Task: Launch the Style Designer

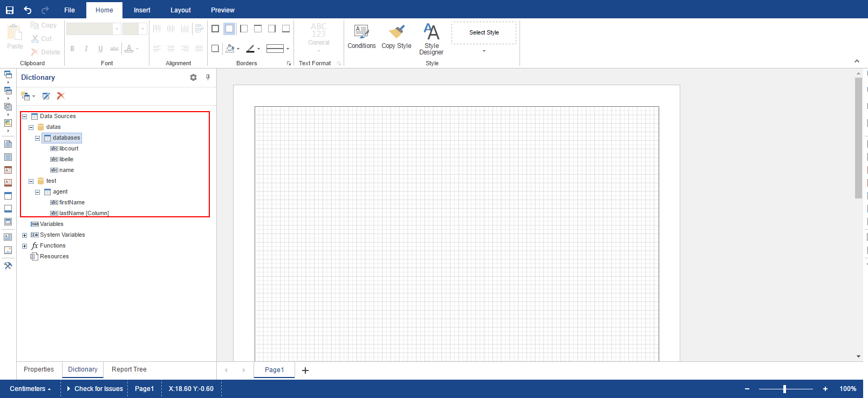Action: (432, 39)
